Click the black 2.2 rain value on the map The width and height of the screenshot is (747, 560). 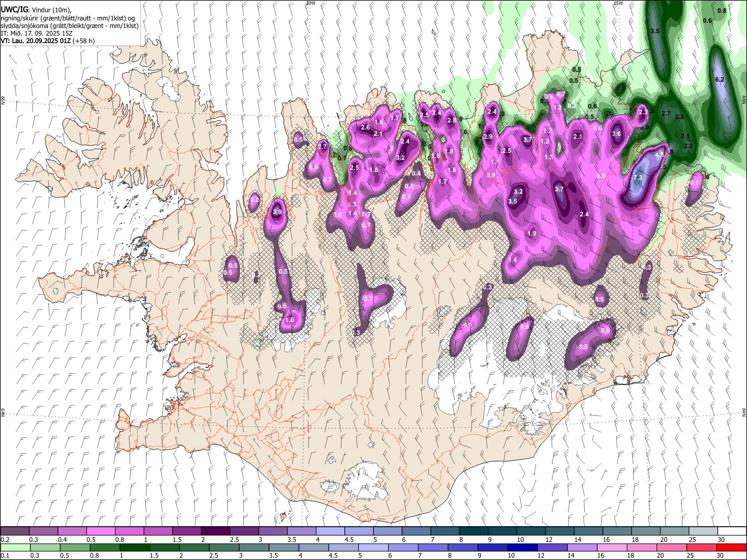pyautogui.click(x=687, y=146)
